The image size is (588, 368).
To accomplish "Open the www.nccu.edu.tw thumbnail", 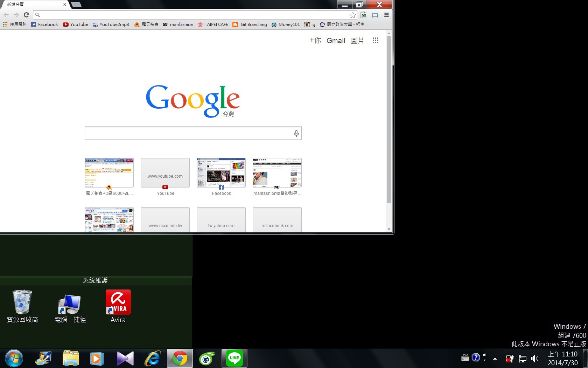I will (165, 220).
